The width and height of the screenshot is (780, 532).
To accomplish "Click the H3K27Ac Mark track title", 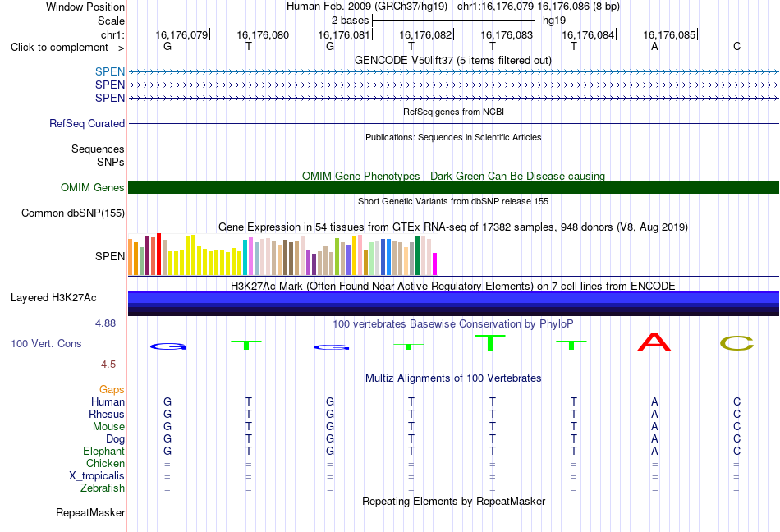I will [x=453, y=286].
